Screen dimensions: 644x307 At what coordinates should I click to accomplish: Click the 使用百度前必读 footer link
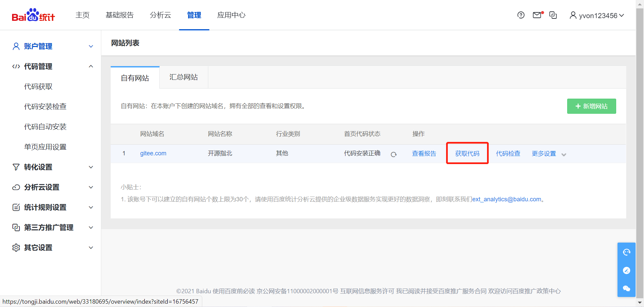pyautogui.click(x=234, y=291)
